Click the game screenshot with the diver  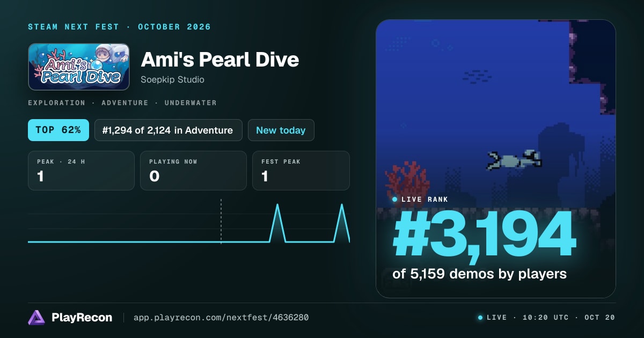(x=495, y=159)
